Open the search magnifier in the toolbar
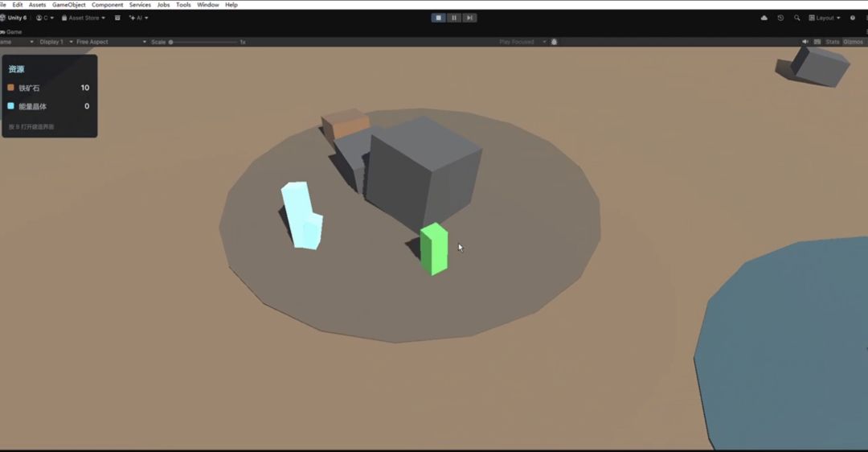Viewport: 868px width, 452px height. [796, 18]
